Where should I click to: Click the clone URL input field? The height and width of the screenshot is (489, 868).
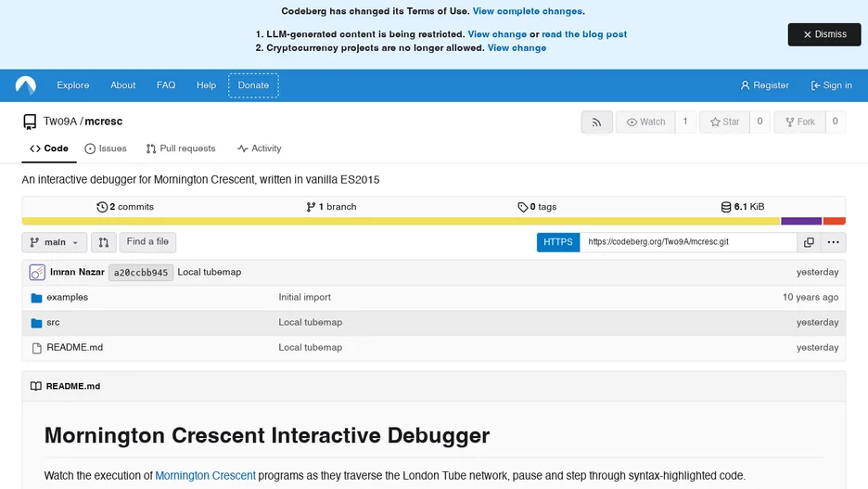(688, 242)
